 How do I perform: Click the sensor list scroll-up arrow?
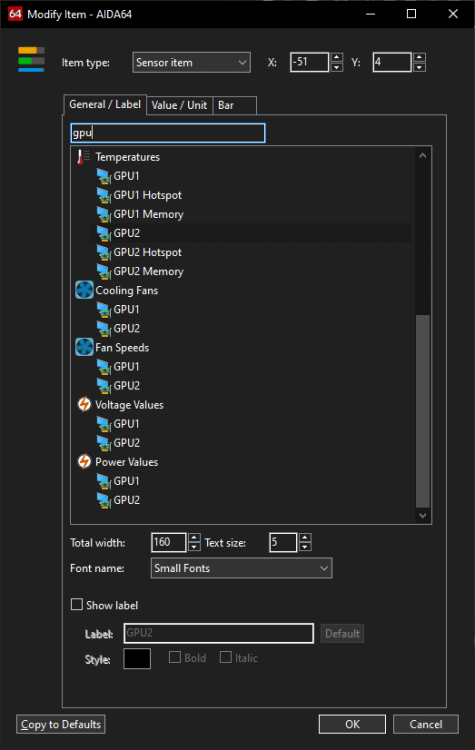(422, 155)
